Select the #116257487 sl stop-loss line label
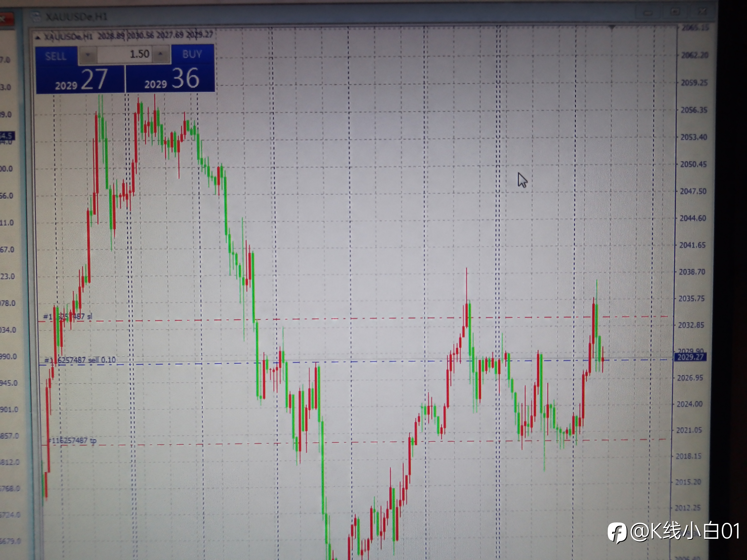This screenshot has height=560, width=747. [68, 317]
